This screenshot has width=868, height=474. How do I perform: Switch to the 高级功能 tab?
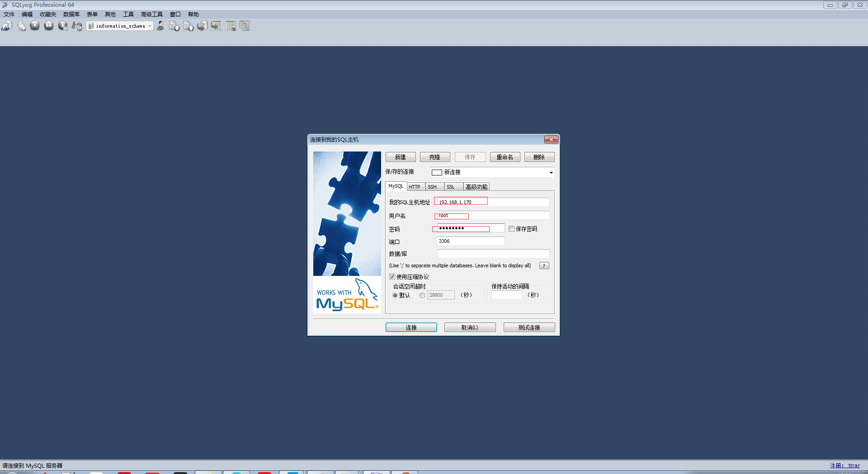[476, 187]
